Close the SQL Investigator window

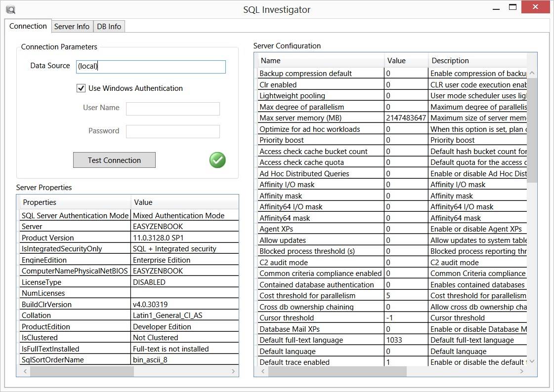[535, 7]
